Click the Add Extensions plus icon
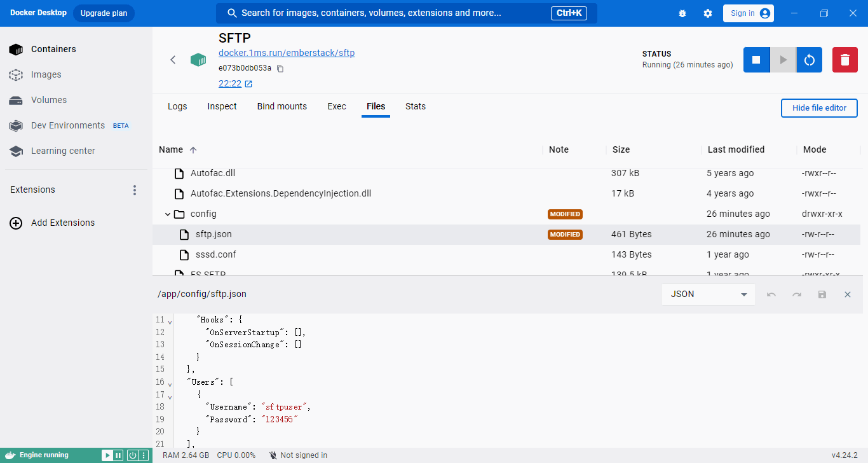The height and width of the screenshot is (463, 868). [16, 223]
